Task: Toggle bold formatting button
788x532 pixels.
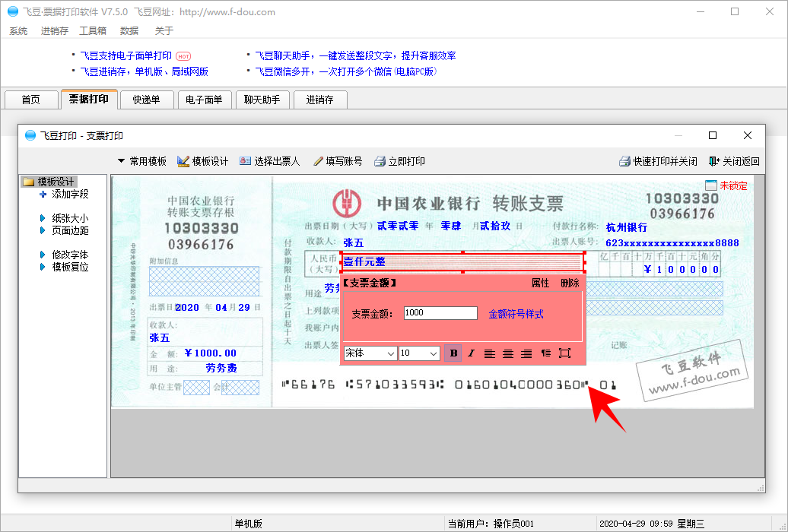Action: (x=453, y=353)
